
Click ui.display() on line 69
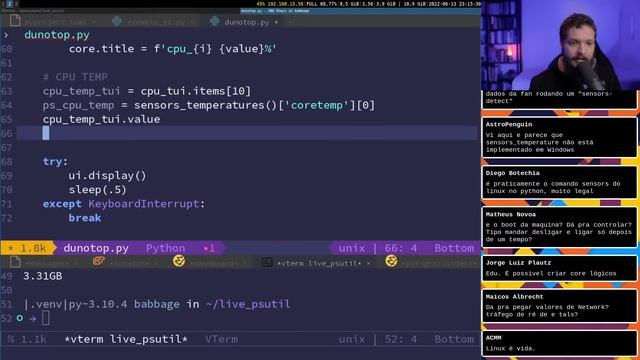(x=107, y=176)
